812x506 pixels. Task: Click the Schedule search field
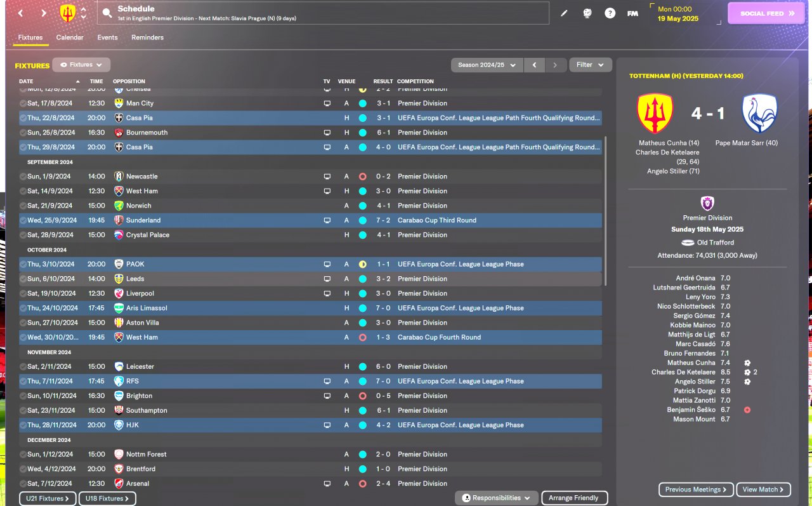click(x=323, y=13)
